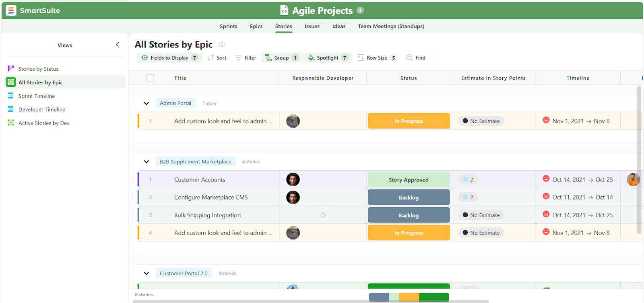Open the B2B Supplement Marketplace epic tag

pyautogui.click(x=196, y=161)
